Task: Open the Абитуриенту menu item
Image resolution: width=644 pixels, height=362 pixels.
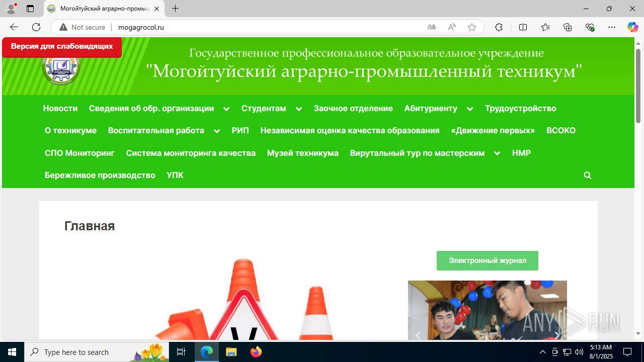Action: click(x=431, y=108)
